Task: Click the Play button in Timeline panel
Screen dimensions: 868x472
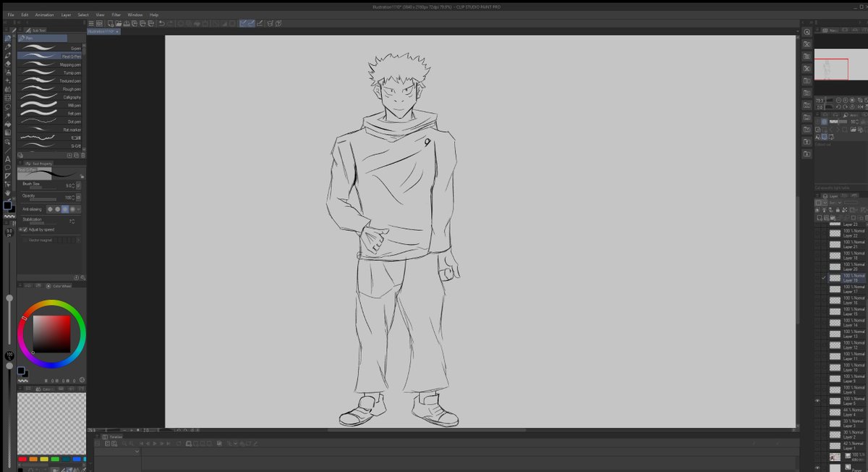Action: (155, 443)
